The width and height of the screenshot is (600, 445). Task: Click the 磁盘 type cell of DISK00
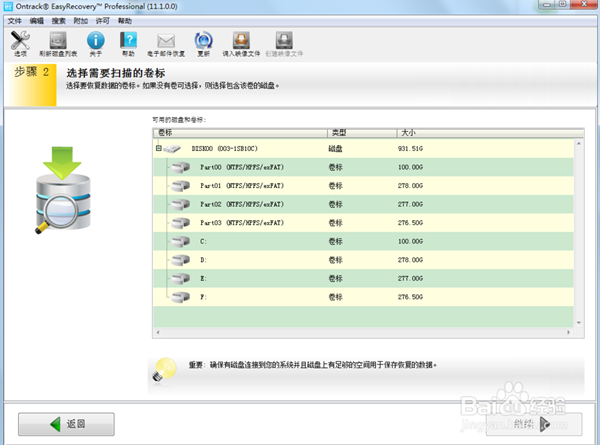[335, 148]
